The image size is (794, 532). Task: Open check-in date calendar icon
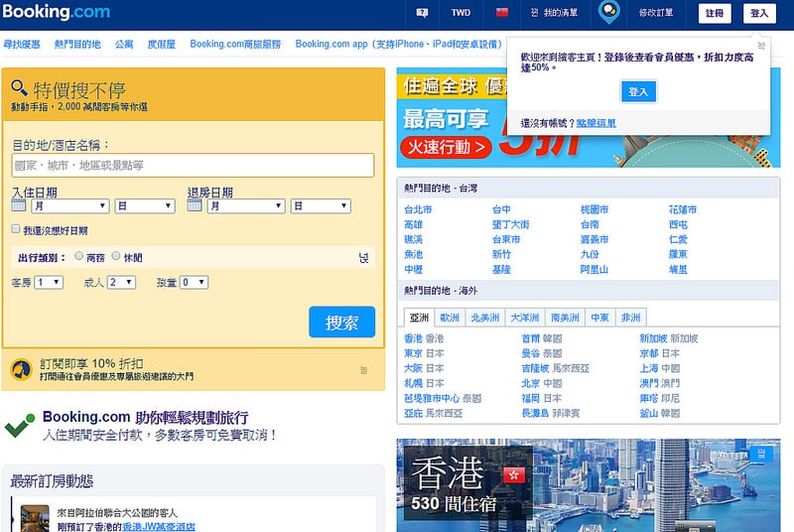pos(19,205)
